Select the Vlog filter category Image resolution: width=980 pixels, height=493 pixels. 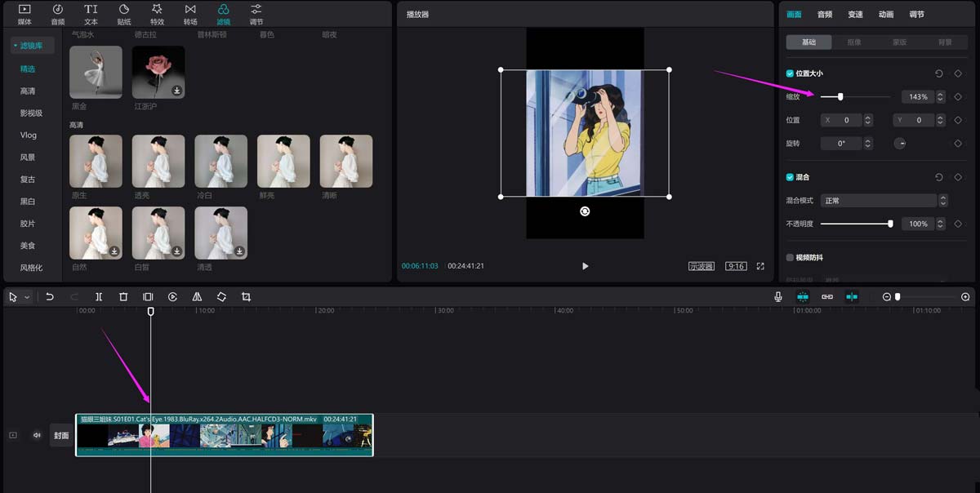pyautogui.click(x=29, y=135)
